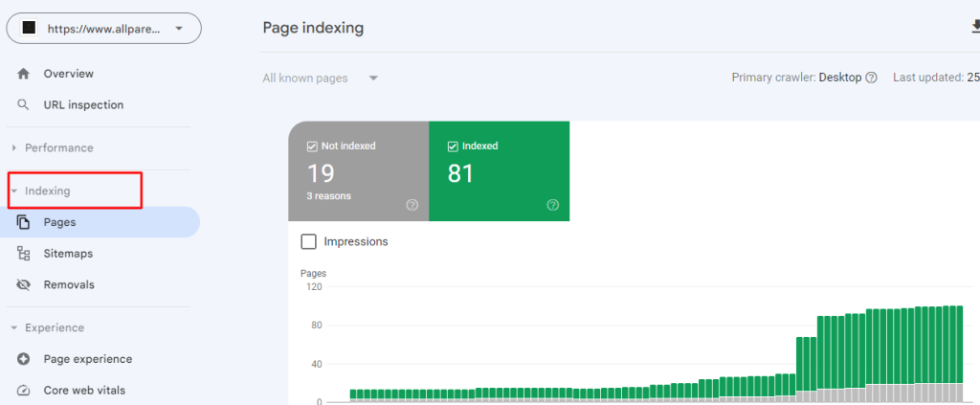Click the '3 reasons' text
The height and width of the screenshot is (405, 980).
[x=329, y=195]
